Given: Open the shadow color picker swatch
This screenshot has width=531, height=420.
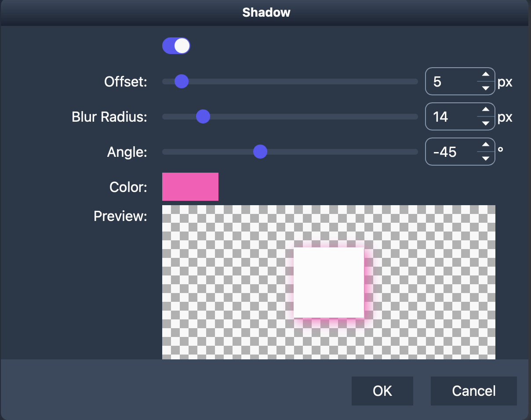Looking at the screenshot, I should click(x=190, y=186).
